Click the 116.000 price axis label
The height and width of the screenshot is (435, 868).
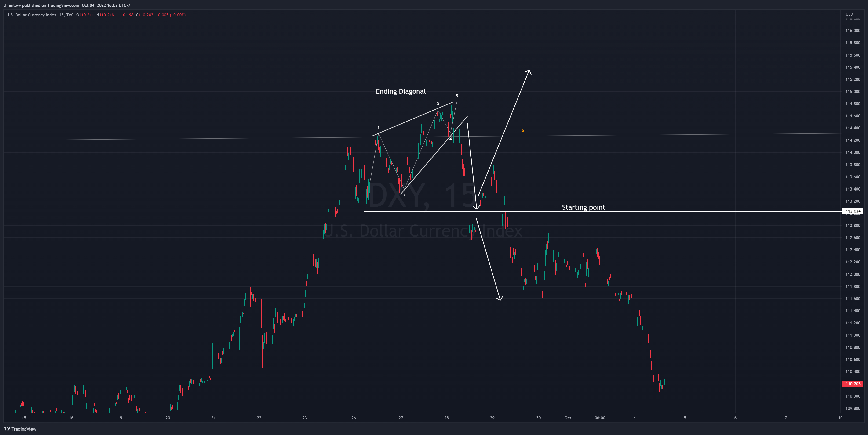[853, 31]
